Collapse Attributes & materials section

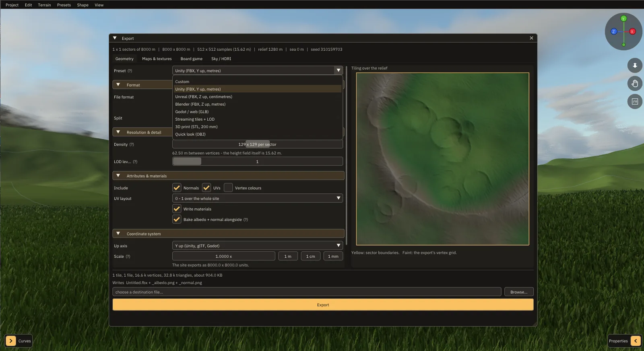click(x=118, y=176)
